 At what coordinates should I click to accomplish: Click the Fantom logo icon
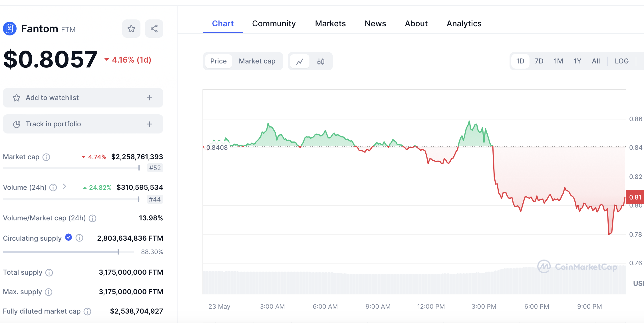[10, 29]
